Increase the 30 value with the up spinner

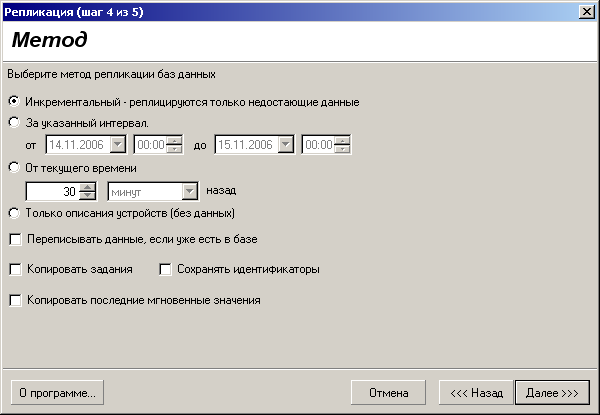point(88,187)
